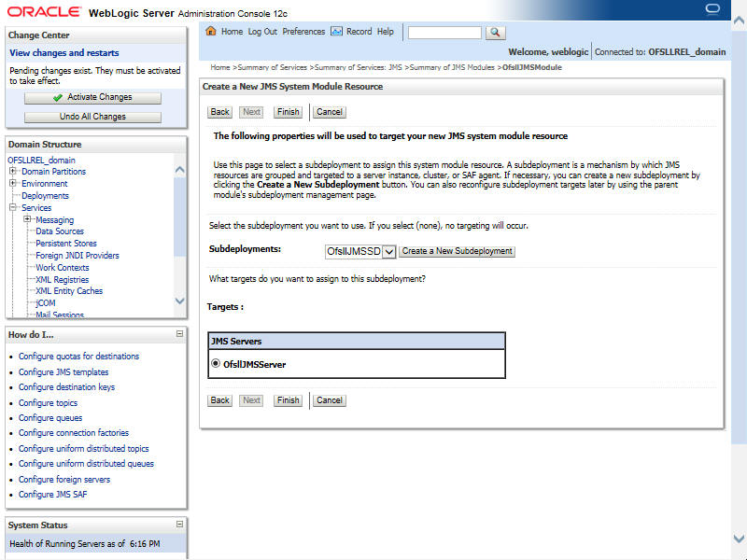Click the Oracle logo at top left
Viewport: 747px width, 560px height.
point(44,12)
